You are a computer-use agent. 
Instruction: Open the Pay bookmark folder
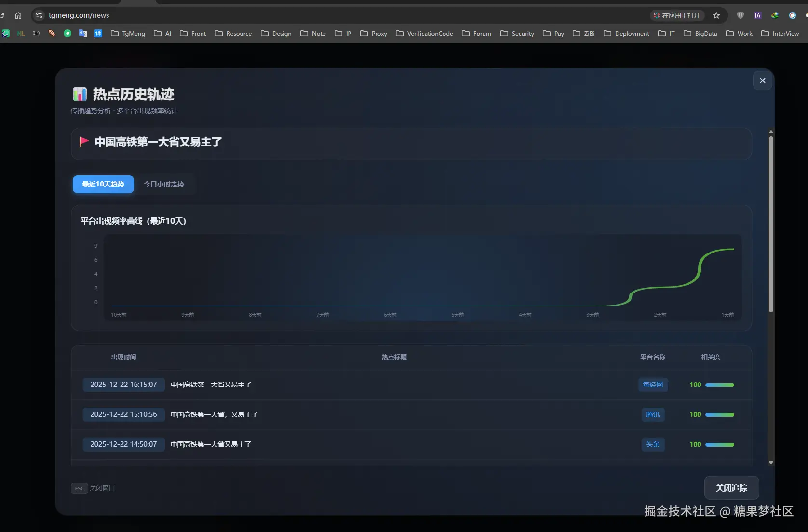click(553, 33)
